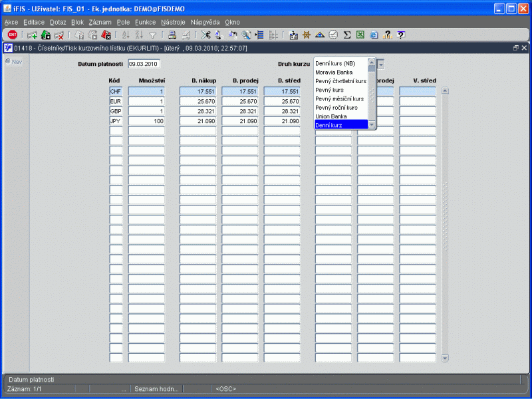Viewport: 532px width, 399px height.
Task: Click the delete record icon with red X
Action: click(x=59, y=35)
